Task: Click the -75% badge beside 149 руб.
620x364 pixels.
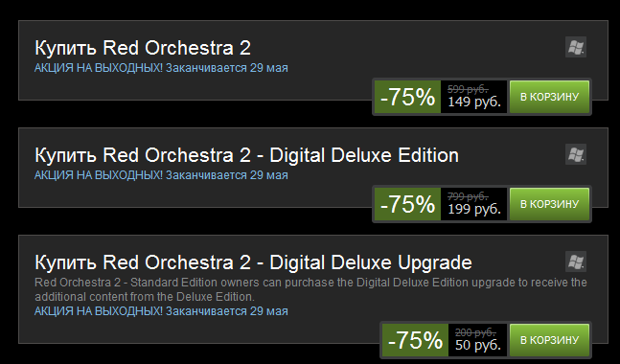Action: (407, 97)
